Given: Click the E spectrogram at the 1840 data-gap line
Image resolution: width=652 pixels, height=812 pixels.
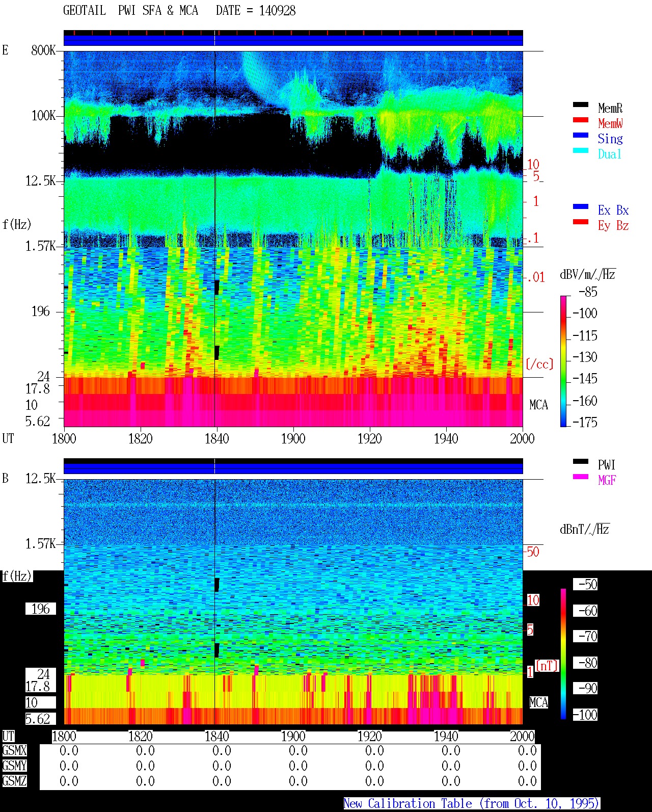Looking at the screenshot, I should click(x=215, y=239).
